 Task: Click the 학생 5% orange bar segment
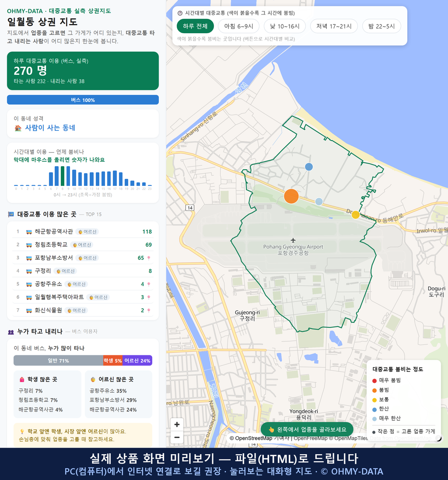coord(113,361)
